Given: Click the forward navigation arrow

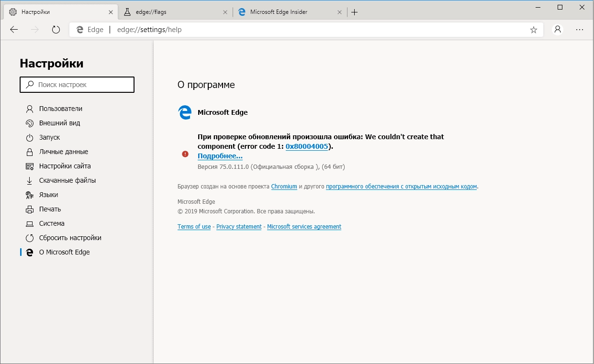Looking at the screenshot, I should 35,30.
